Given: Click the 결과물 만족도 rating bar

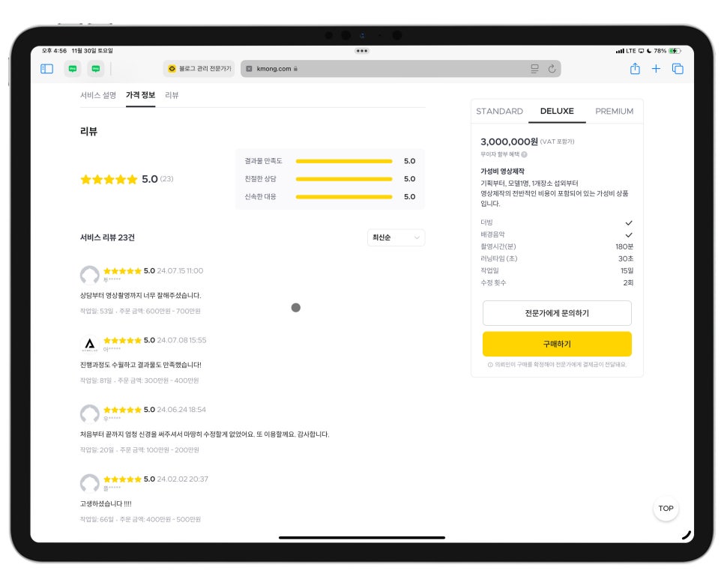Looking at the screenshot, I should [344, 161].
